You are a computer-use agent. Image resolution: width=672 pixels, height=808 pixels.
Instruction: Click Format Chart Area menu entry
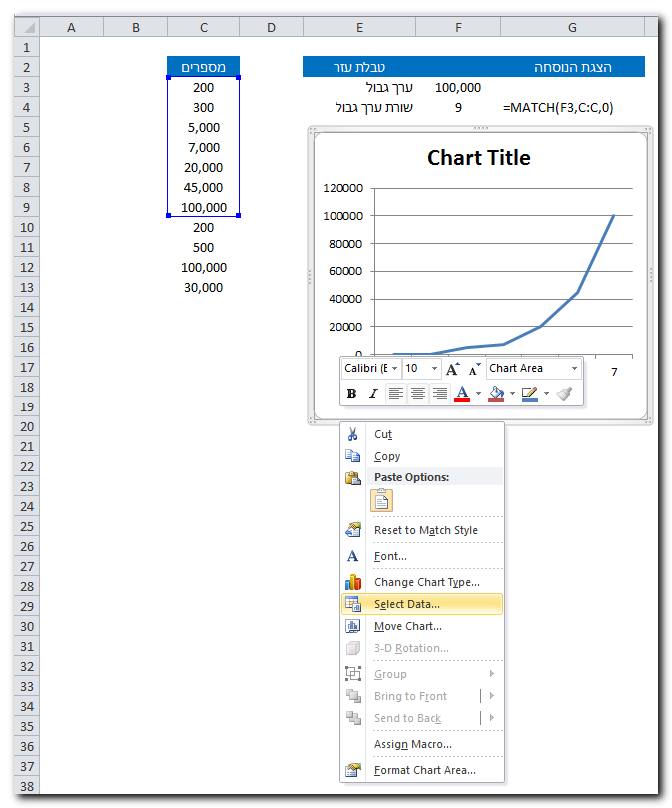tap(424, 770)
